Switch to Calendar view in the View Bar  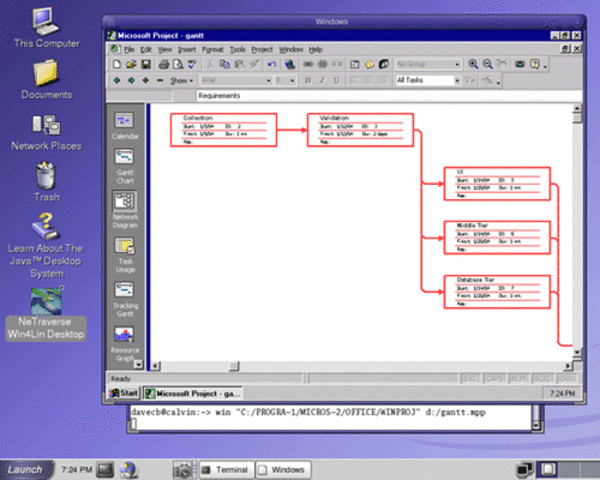[124, 126]
